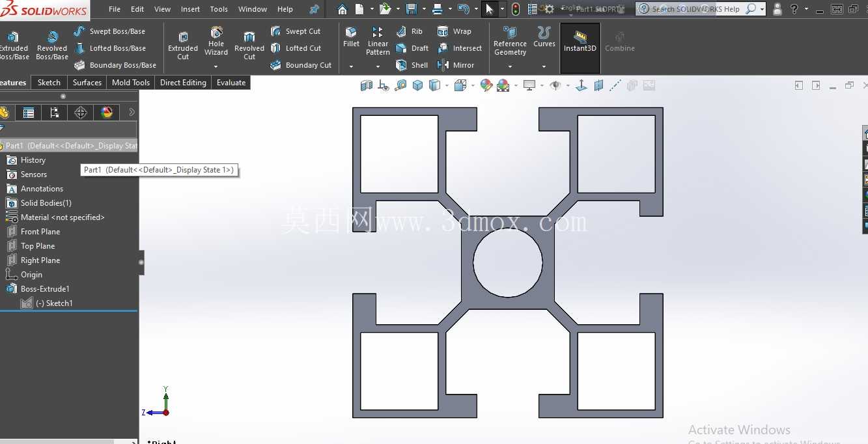Image resolution: width=868 pixels, height=444 pixels.
Task: Select the Revolved Cut tool
Action: [x=249, y=45]
